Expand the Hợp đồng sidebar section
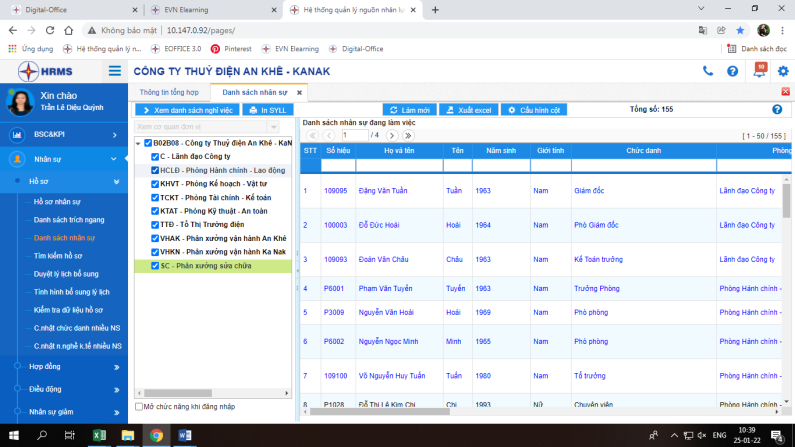This screenshot has width=795, height=447. [115, 366]
